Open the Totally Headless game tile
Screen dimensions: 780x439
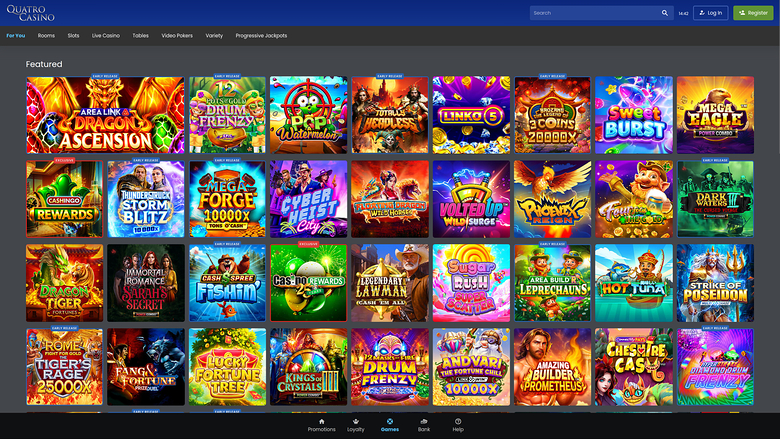pyautogui.click(x=390, y=115)
